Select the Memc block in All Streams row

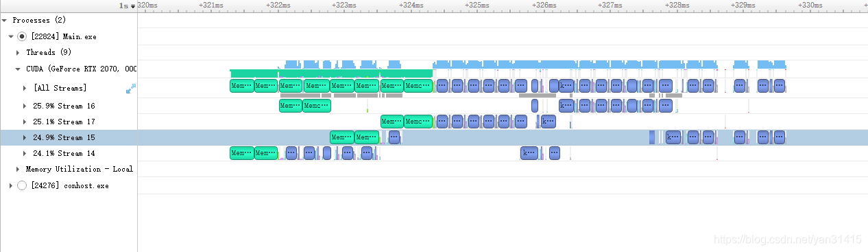(418, 86)
